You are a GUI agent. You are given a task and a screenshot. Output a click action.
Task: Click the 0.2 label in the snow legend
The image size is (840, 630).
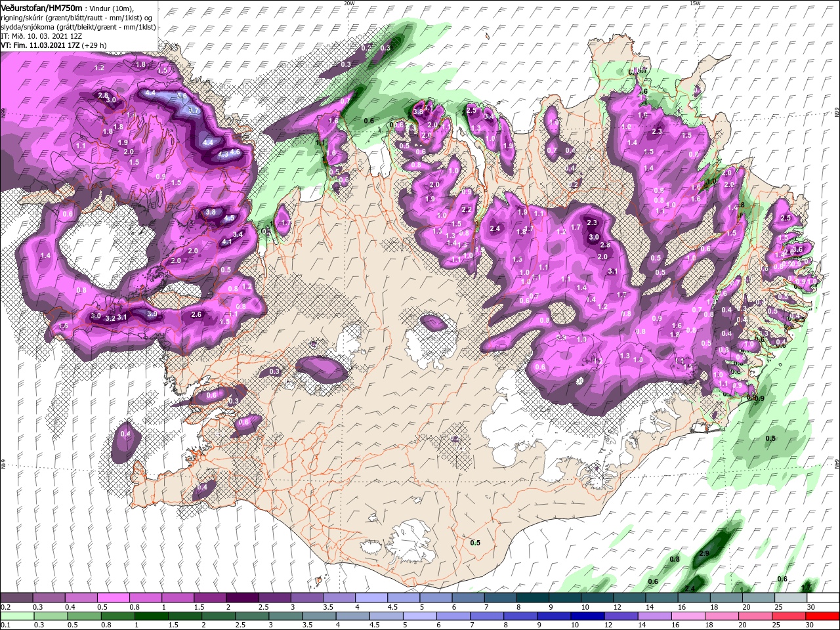5,607
